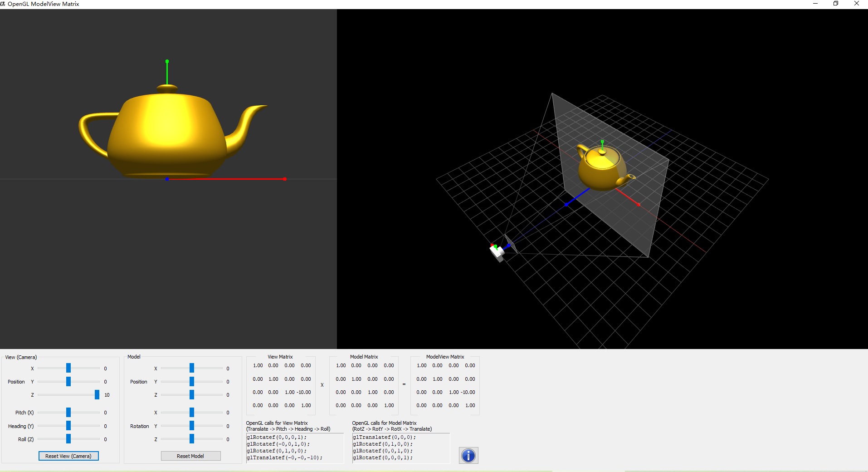Click the Pitch (X) slider handle
Viewport: 868px width, 472px height.
[x=68, y=412]
